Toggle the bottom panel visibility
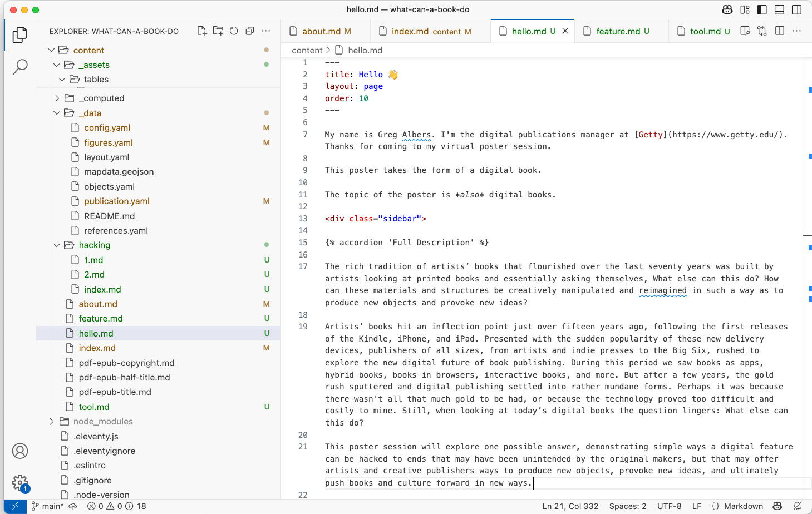 tap(779, 9)
